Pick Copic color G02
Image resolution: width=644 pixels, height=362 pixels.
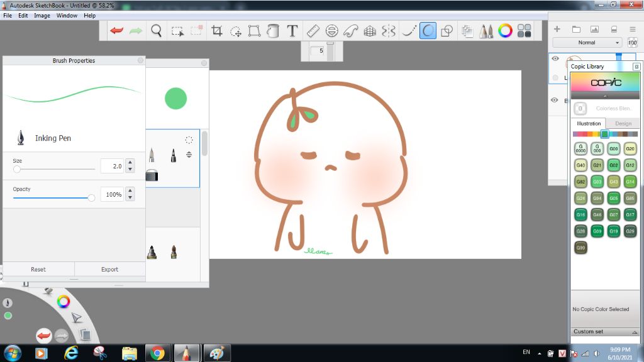pyautogui.click(x=614, y=165)
